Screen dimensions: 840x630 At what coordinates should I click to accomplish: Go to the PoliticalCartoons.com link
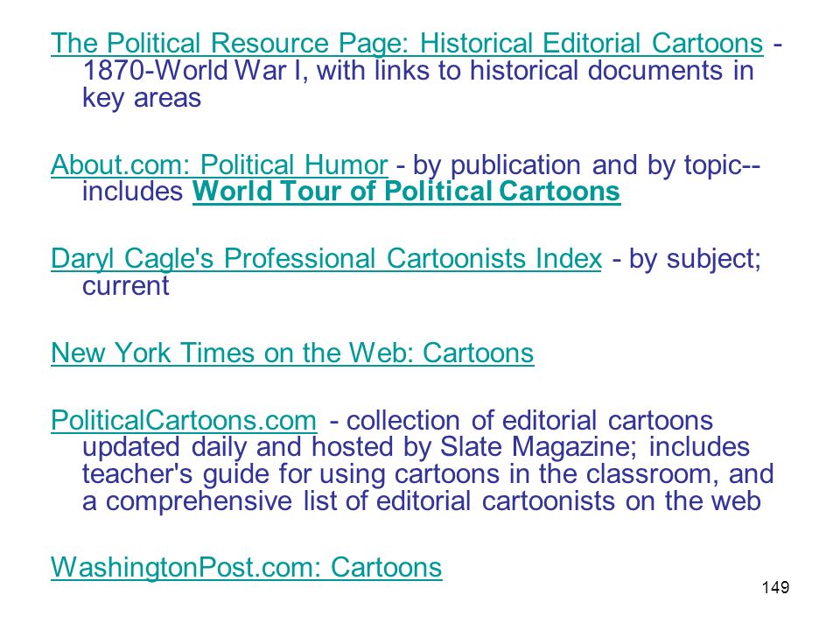pos(184,421)
